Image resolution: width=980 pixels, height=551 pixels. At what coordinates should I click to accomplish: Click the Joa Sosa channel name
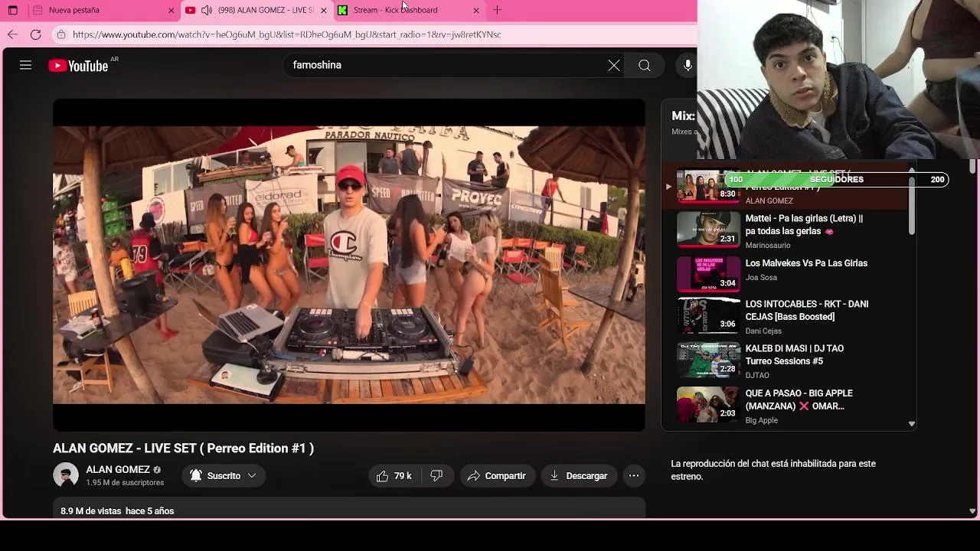(x=761, y=278)
